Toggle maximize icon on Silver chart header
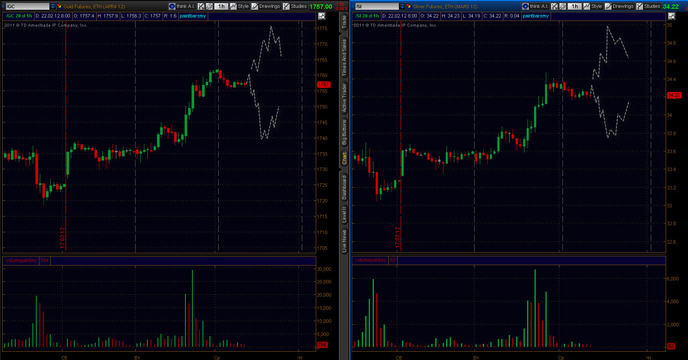This screenshot has width=688, height=360. click(x=671, y=16)
